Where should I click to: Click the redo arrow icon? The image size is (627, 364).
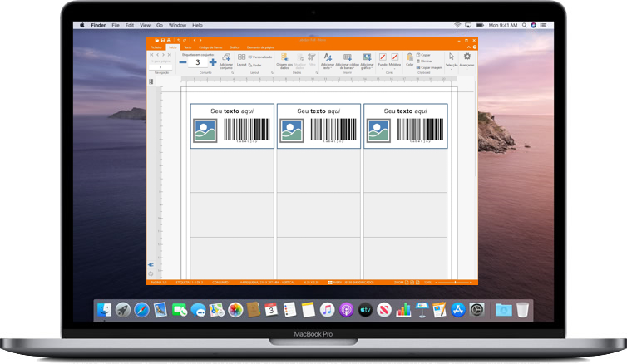tap(185, 40)
